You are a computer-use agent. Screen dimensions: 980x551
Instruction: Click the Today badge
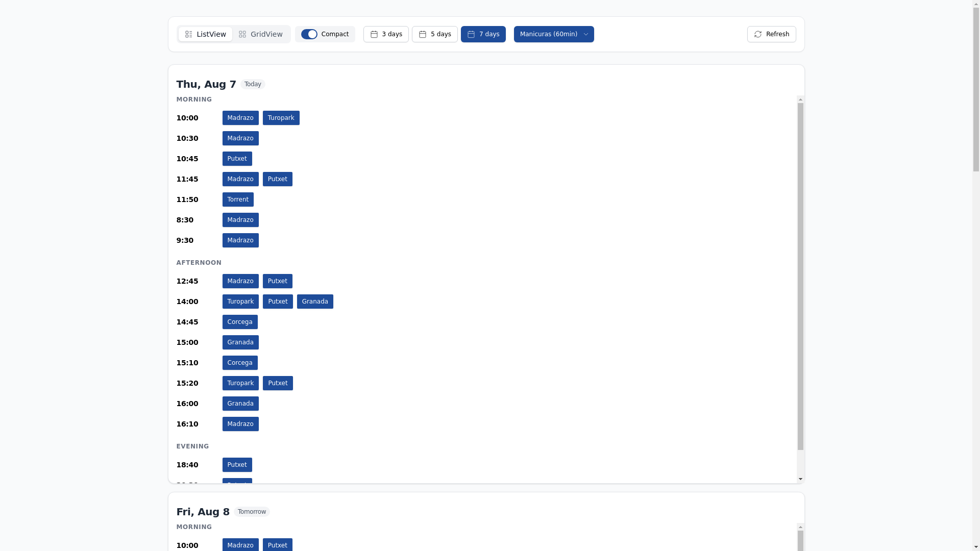coord(253,84)
